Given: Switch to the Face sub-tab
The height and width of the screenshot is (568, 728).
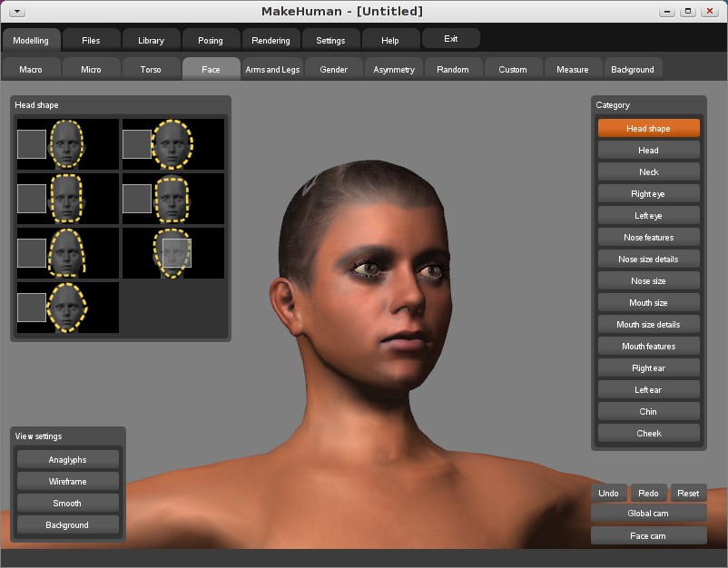Looking at the screenshot, I should click(211, 69).
